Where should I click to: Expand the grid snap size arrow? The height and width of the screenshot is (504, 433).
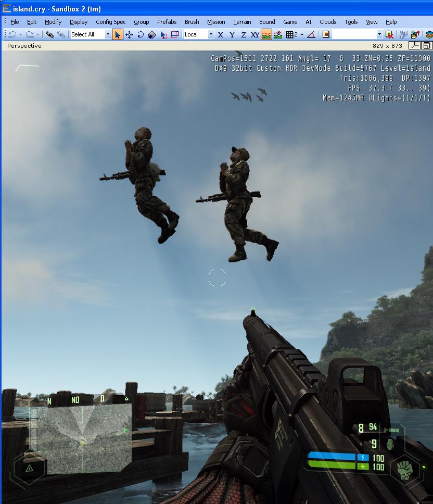pos(302,34)
